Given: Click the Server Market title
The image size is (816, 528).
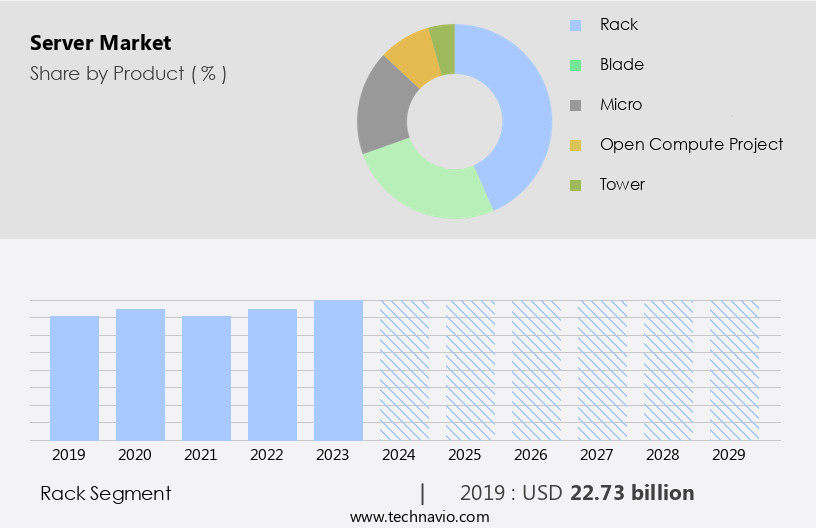Looking at the screenshot, I should pyautogui.click(x=100, y=43).
